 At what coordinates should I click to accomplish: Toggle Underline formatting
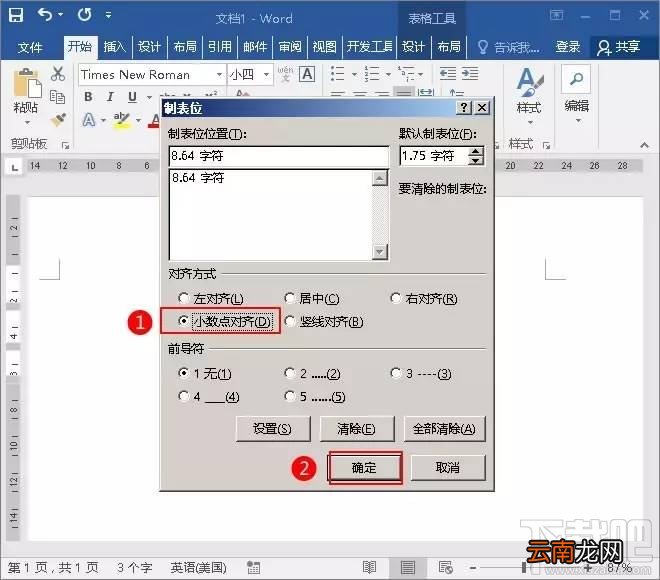tap(132, 97)
